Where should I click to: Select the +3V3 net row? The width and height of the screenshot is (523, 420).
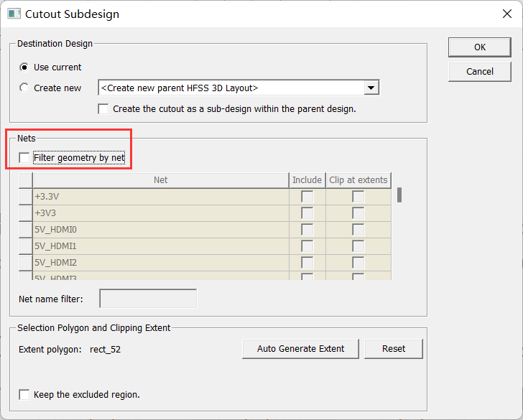[x=161, y=213]
